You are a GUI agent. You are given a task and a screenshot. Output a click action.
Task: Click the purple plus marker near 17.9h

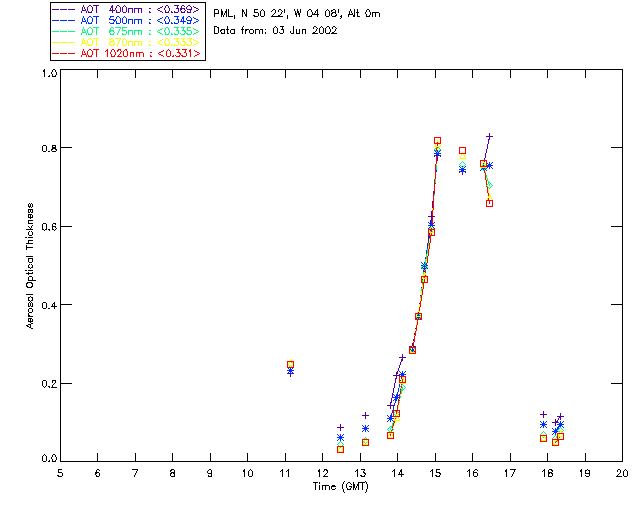pyautogui.click(x=543, y=415)
